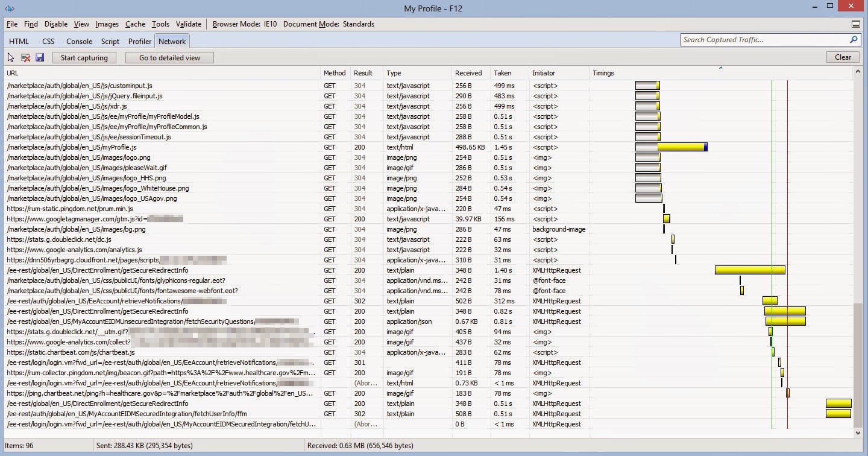Select the static.chartbeat.com chartbeat.js URL
Screen dimensions: 868x456
(71, 352)
